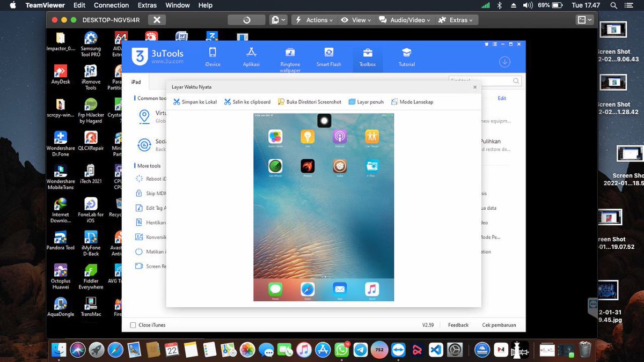The image size is (644, 362).
Task: Open the Connection menu in menu bar
Action: click(x=111, y=5)
